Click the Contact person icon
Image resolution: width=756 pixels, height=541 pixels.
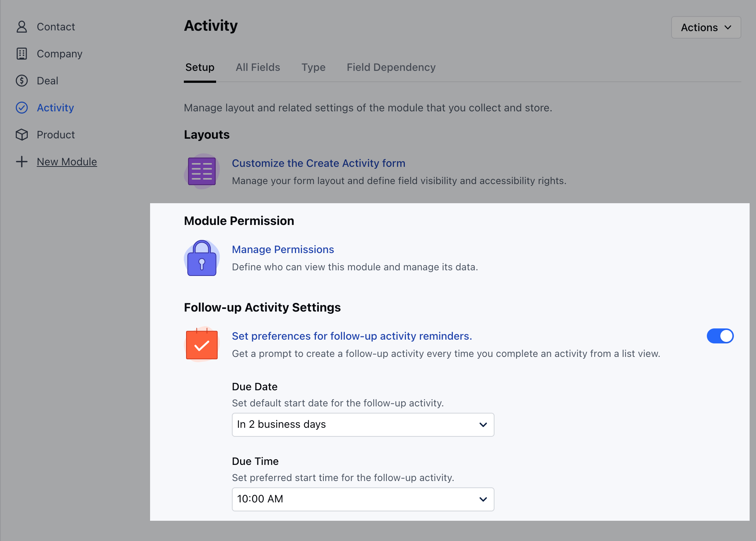pyautogui.click(x=22, y=27)
